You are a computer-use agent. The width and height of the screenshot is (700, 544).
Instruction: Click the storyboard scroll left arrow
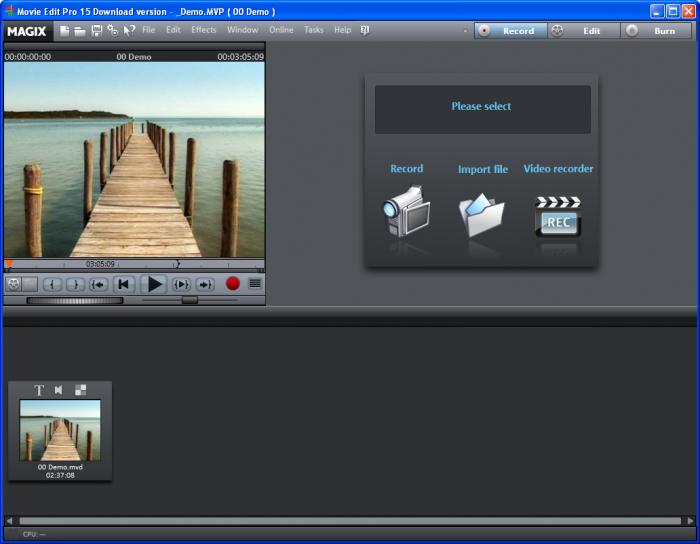click(9, 521)
